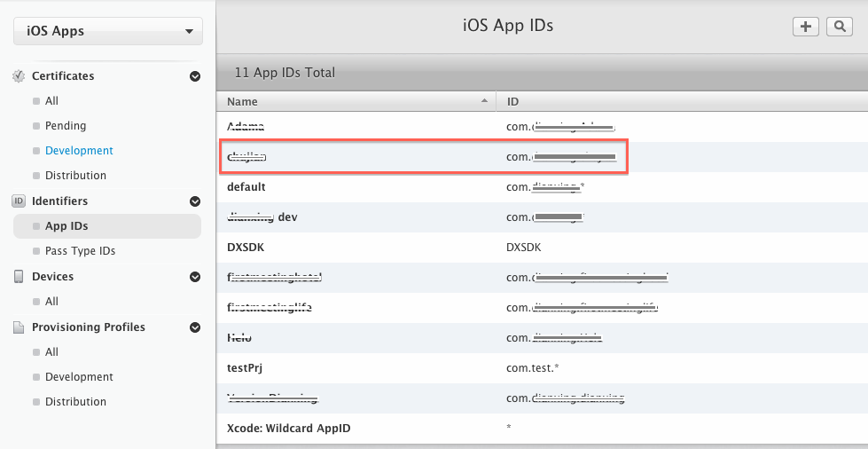
Task: Click the DXSDK ID value
Action: (x=524, y=248)
